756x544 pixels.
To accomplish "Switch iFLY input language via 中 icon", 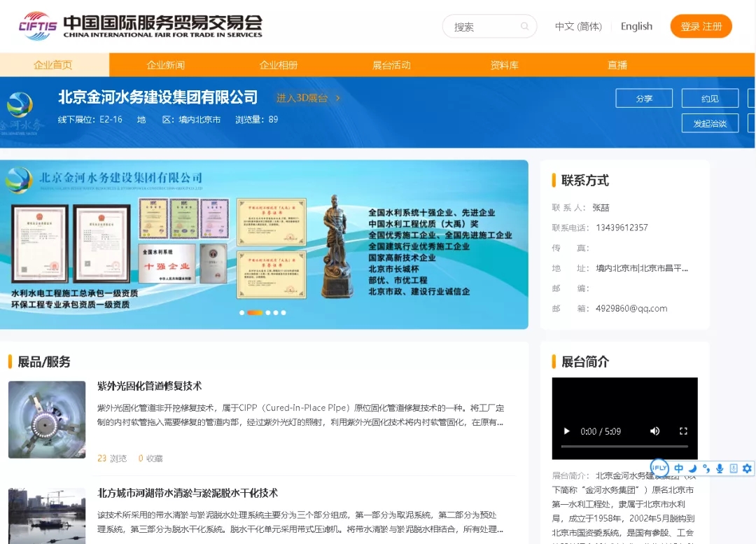I will [x=678, y=468].
